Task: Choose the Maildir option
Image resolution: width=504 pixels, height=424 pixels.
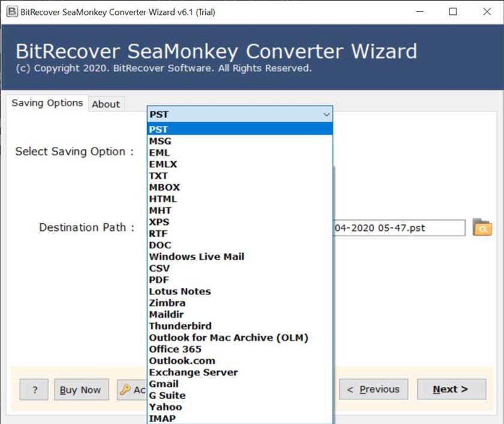Action: (x=240, y=314)
